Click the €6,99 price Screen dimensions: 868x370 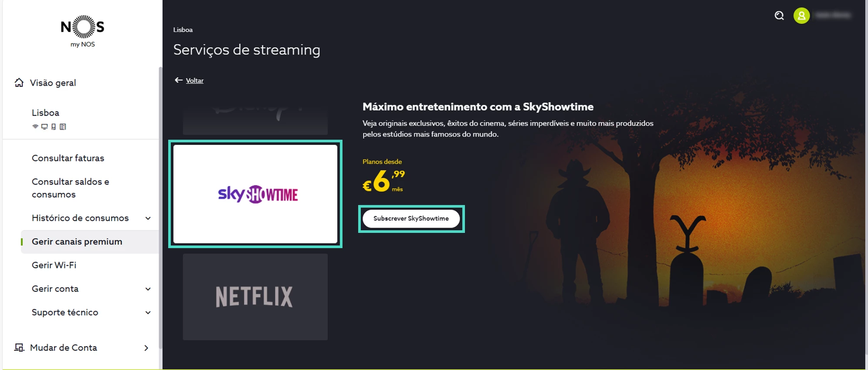(x=383, y=181)
